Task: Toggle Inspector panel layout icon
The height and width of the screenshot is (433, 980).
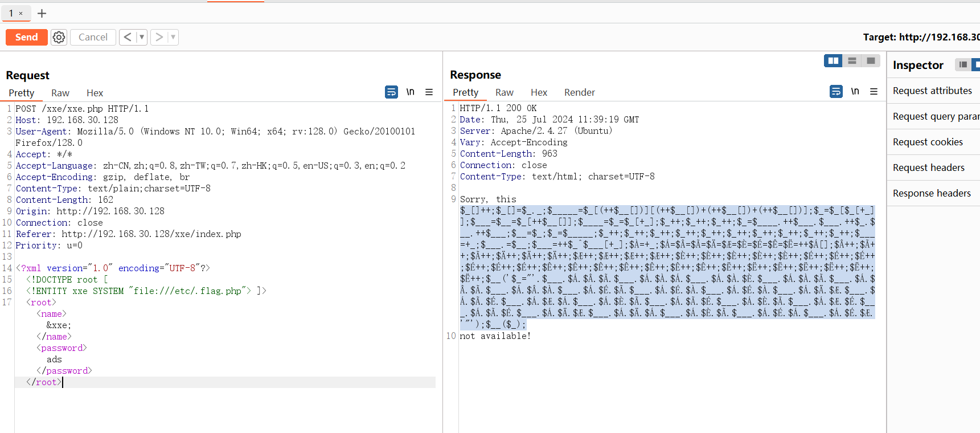Action: pyautogui.click(x=963, y=64)
